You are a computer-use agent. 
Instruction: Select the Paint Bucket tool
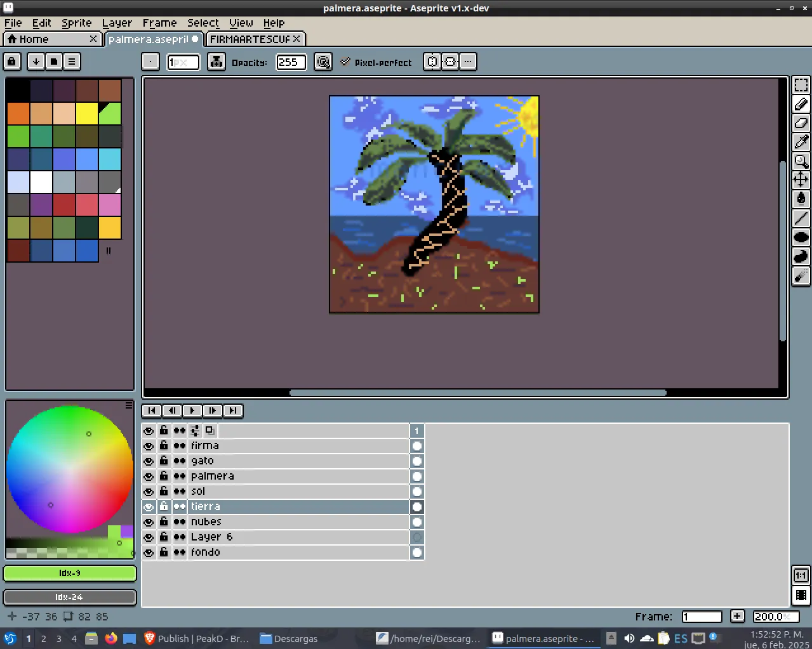(801, 199)
